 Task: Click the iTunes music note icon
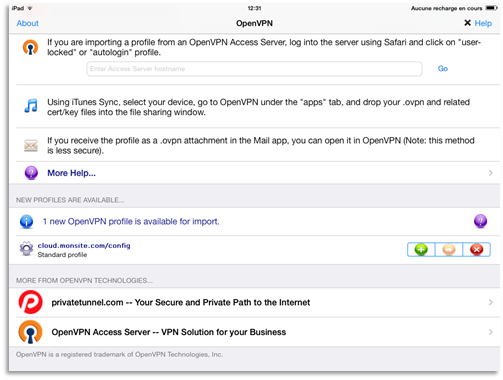pos(31,106)
